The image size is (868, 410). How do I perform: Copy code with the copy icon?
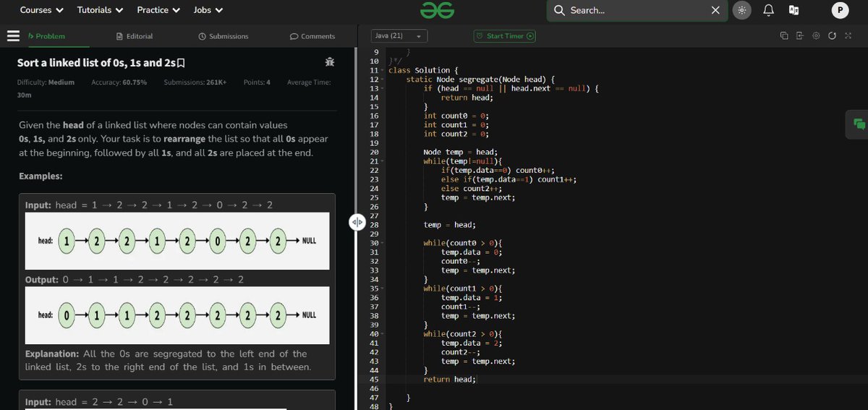(x=784, y=36)
